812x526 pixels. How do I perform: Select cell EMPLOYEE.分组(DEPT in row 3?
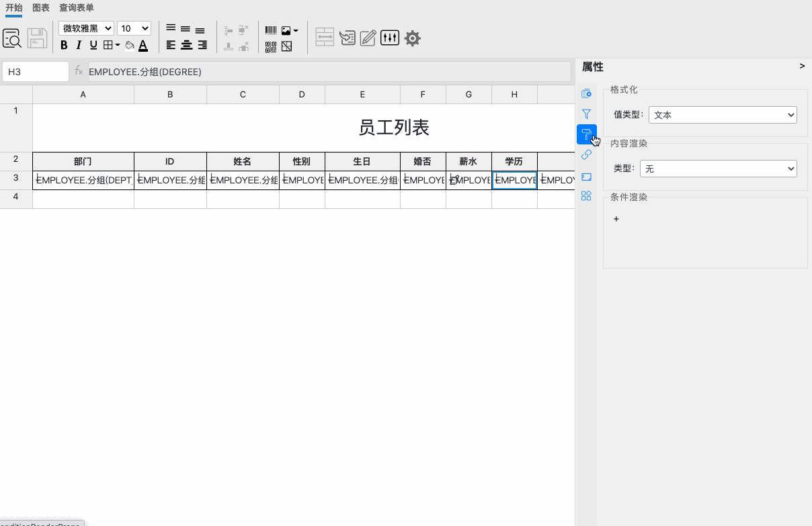click(83, 180)
